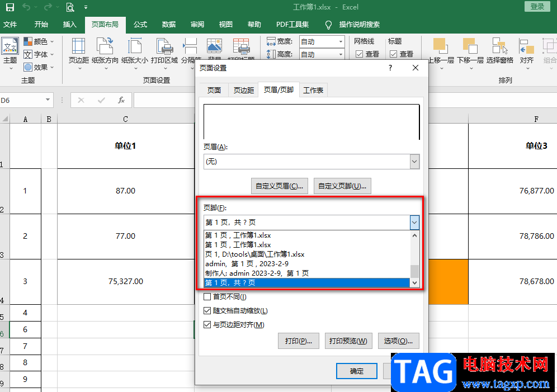This screenshot has height=392, width=557.
Task: Open Print Preview icon in quick access toolbar
Action: click(70, 7)
